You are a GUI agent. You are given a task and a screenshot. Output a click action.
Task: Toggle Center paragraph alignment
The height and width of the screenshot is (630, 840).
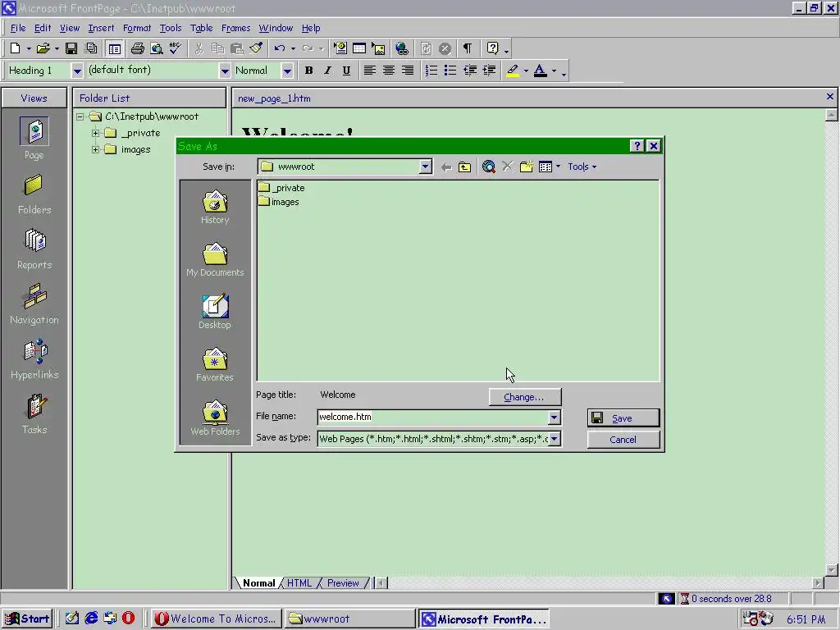pos(388,71)
